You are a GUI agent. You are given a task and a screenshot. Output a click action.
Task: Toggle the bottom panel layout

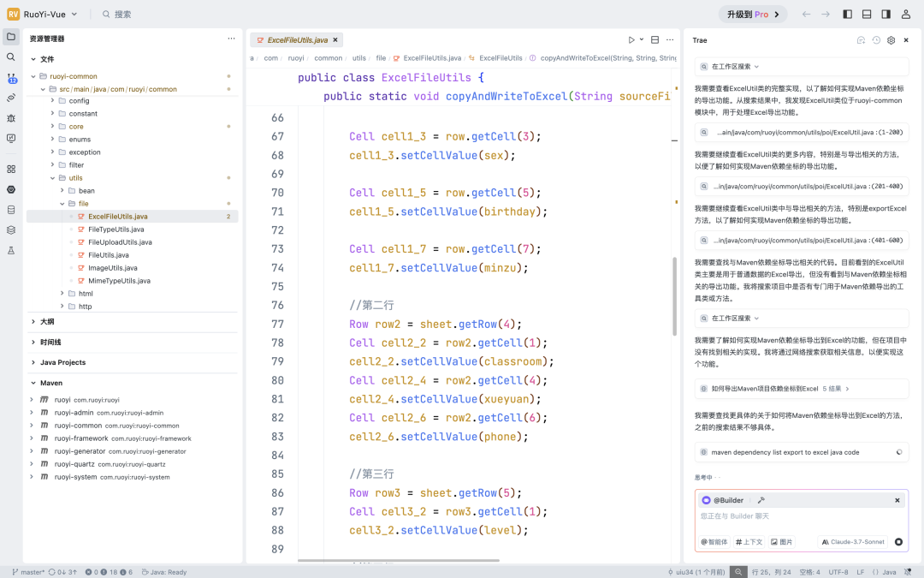tap(867, 15)
